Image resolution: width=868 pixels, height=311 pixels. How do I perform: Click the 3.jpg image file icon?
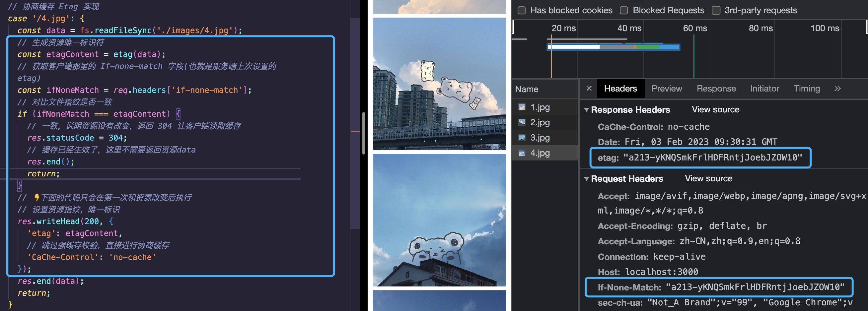[522, 138]
